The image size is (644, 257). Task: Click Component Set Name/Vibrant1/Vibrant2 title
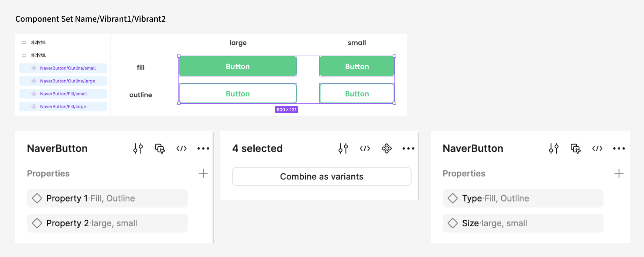pos(90,19)
